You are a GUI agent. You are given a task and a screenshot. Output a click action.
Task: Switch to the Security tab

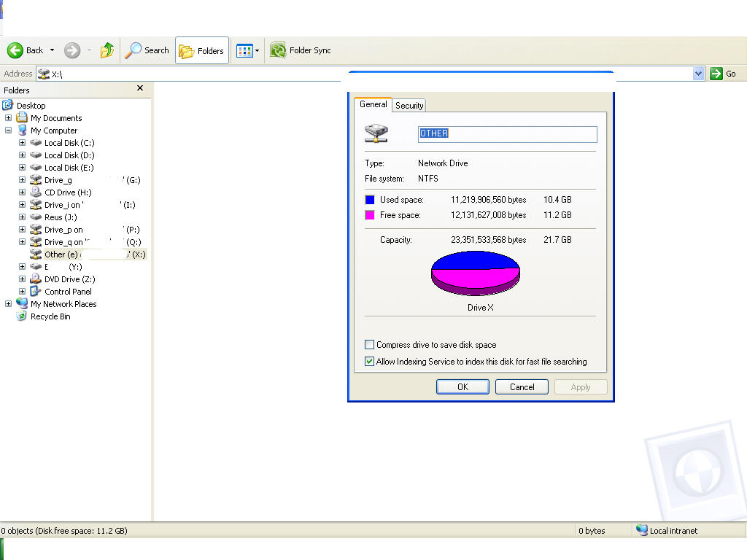coord(409,106)
